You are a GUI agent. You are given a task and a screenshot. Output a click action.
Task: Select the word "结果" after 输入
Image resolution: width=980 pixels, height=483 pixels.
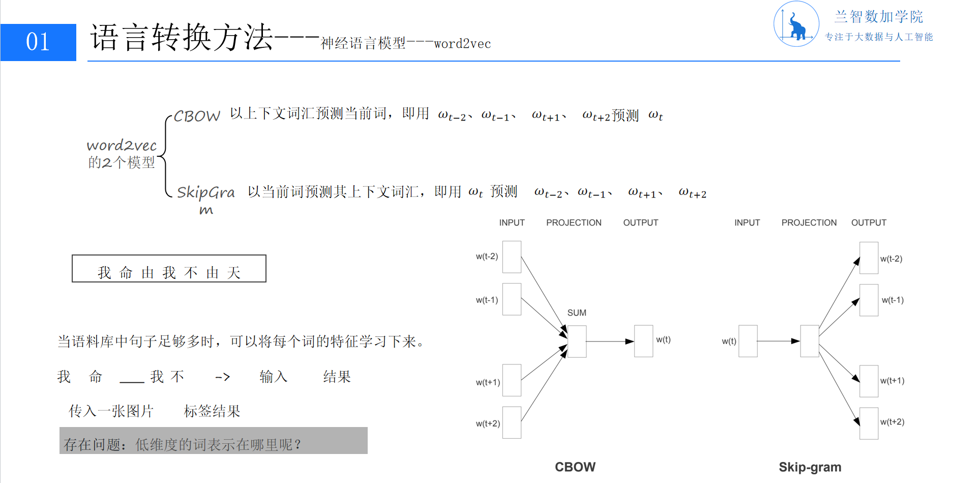coord(337,377)
